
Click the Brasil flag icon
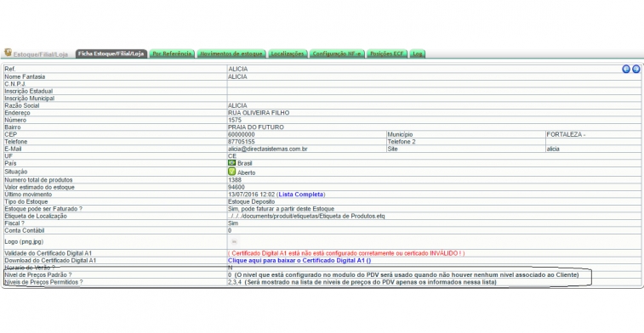[231, 163]
